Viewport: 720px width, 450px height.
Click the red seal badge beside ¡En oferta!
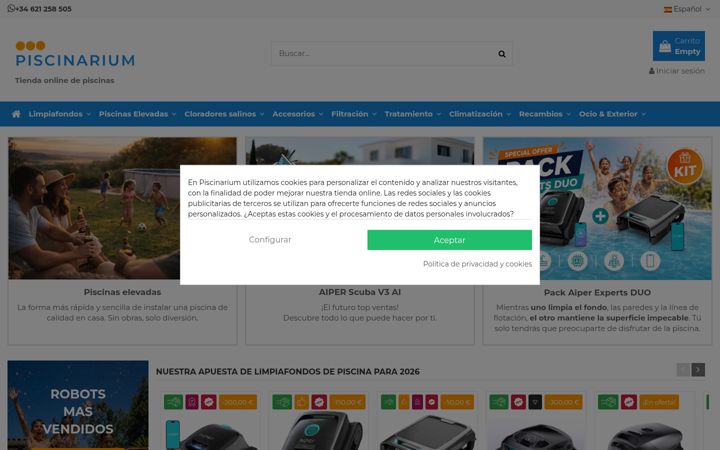(x=629, y=402)
